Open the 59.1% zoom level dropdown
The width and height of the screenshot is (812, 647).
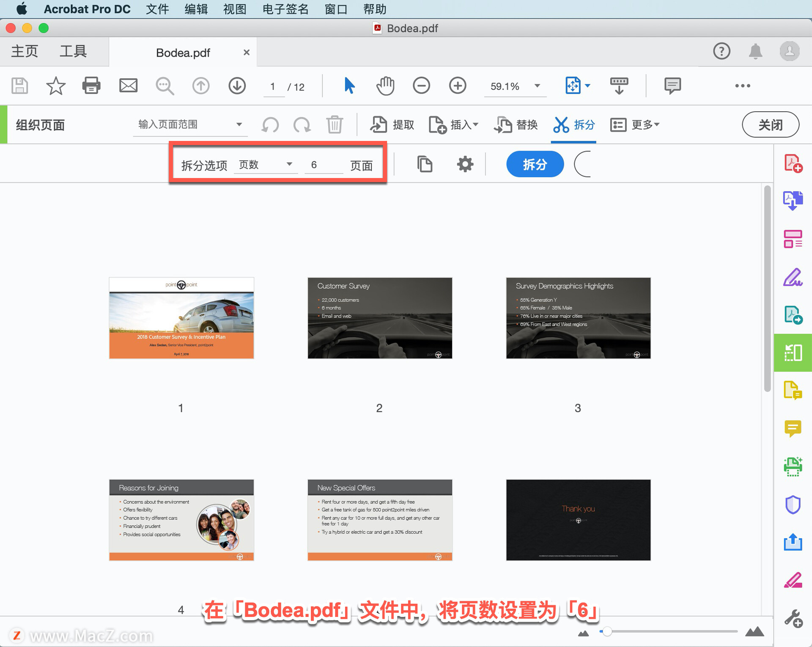[537, 86]
